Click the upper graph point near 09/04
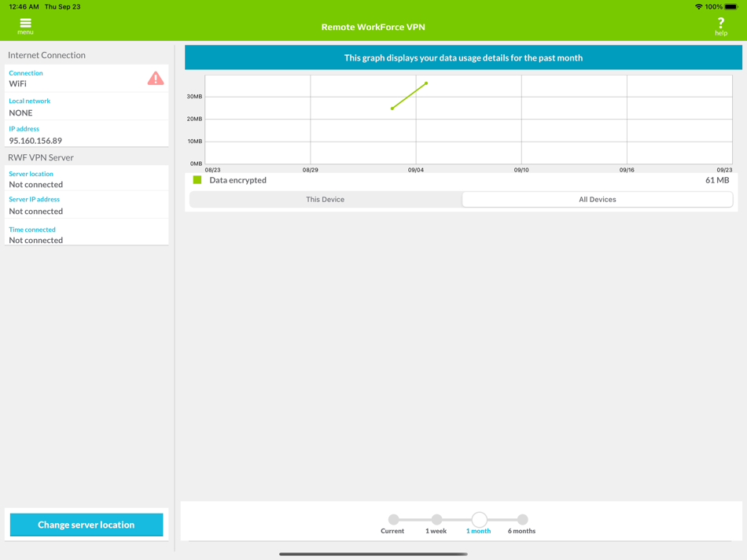747x560 pixels. pos(426,83)
